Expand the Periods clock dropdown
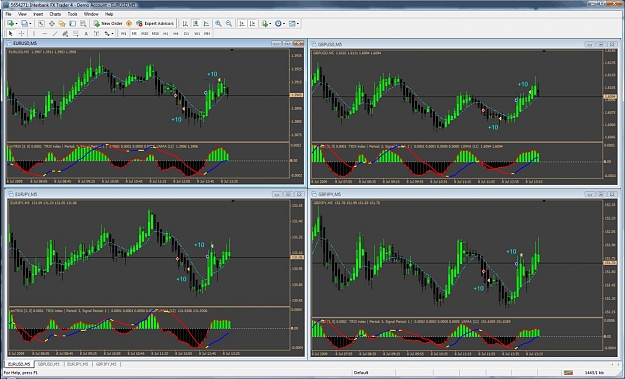625x379 pixels. coord(284,24)
